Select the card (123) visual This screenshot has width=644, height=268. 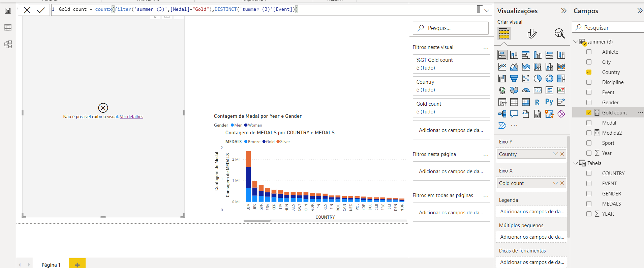538,90
